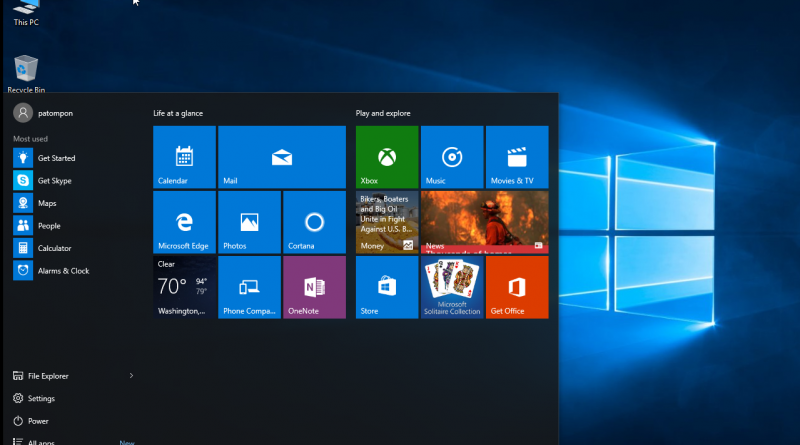Image resolution: width=800 pixels, height=445 pixels.
Task: Open the Xbox tile
Action: point(387,157)
